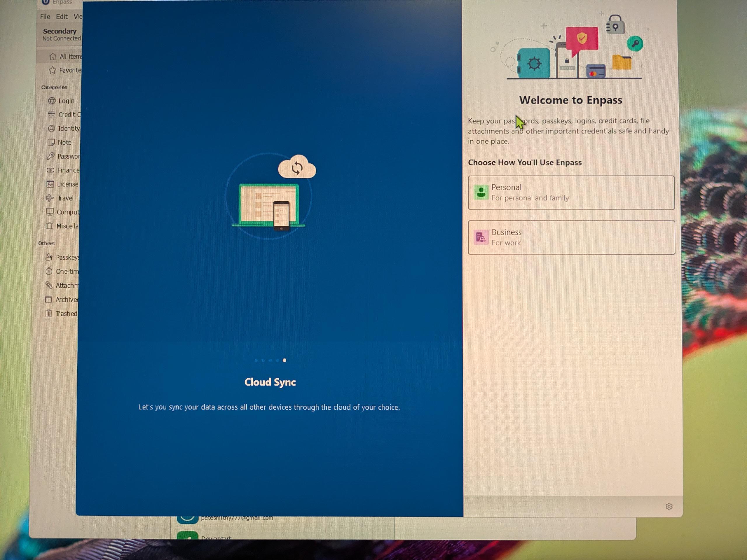Image resolution: width=747 pixels, height=560 pixels.
Task: Open the Note category icon
Action: (51, 142)
